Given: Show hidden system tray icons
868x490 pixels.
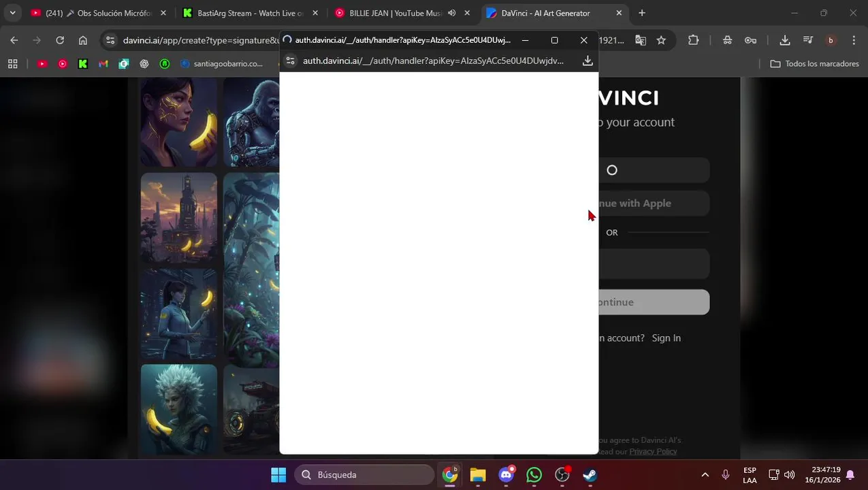Looking at the screenshot, I should tap(705, 475).
